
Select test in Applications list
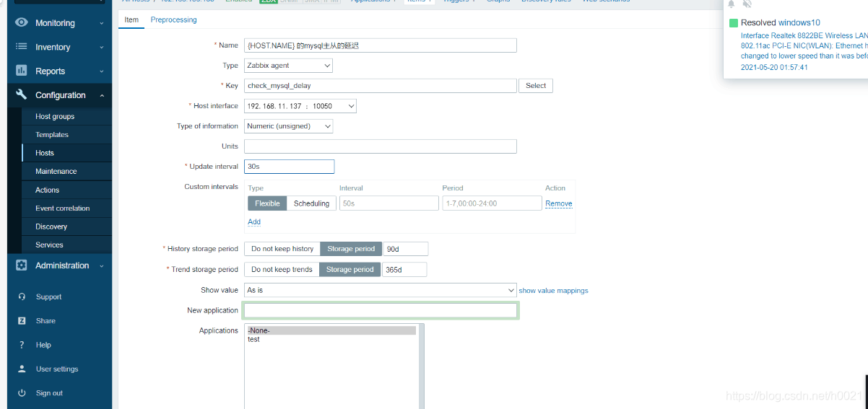(331, 339)
